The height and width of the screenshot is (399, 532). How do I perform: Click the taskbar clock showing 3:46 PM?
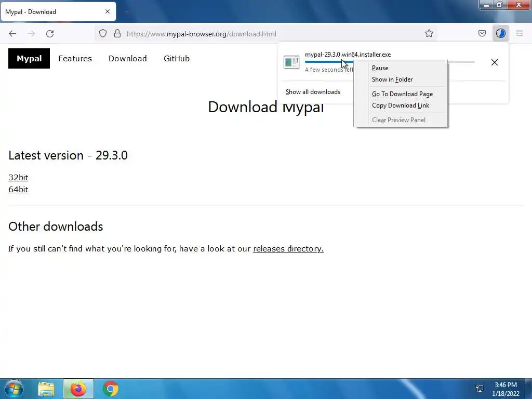506,389
